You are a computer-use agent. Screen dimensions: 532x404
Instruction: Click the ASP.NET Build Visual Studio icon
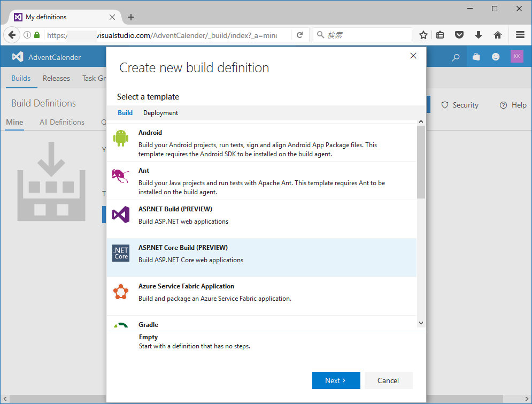[x=121, y=215]
